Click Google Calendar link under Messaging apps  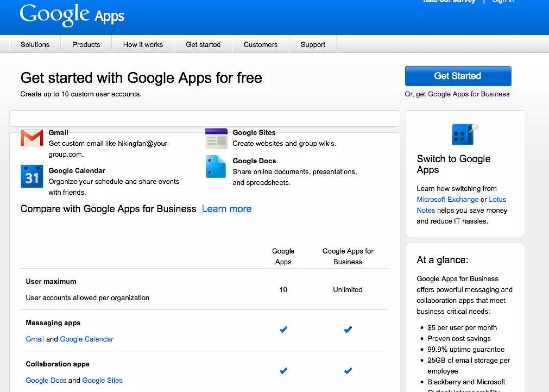pos(87,339)
